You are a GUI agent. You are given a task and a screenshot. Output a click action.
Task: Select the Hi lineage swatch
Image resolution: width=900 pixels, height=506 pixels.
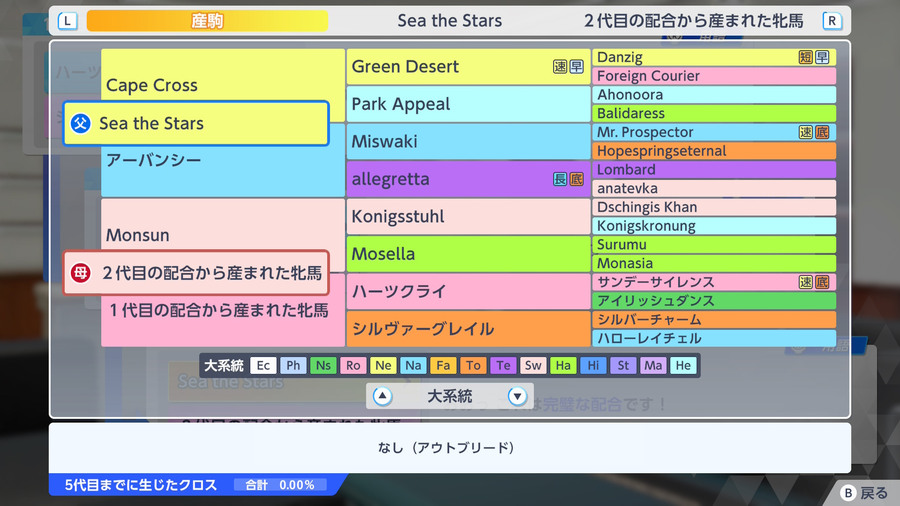[593, 365]
